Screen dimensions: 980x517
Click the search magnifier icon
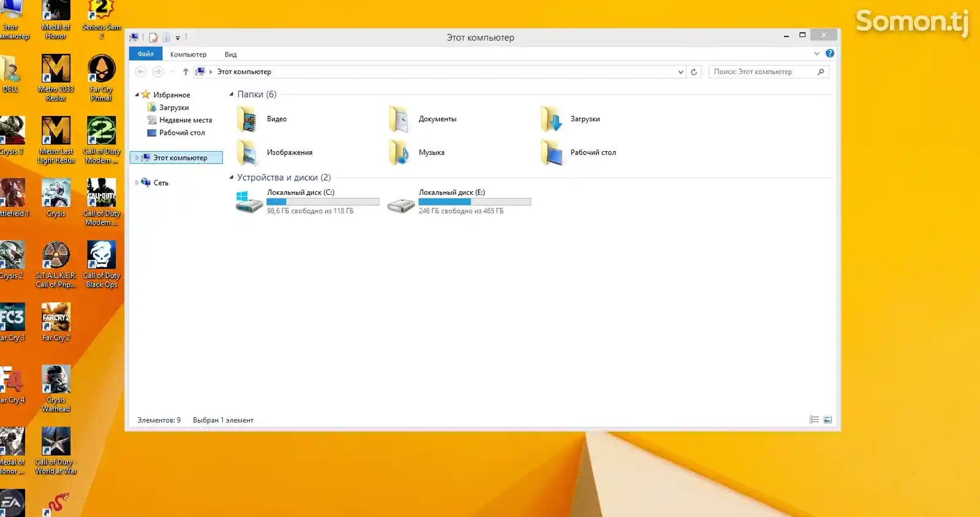(821, 72)
